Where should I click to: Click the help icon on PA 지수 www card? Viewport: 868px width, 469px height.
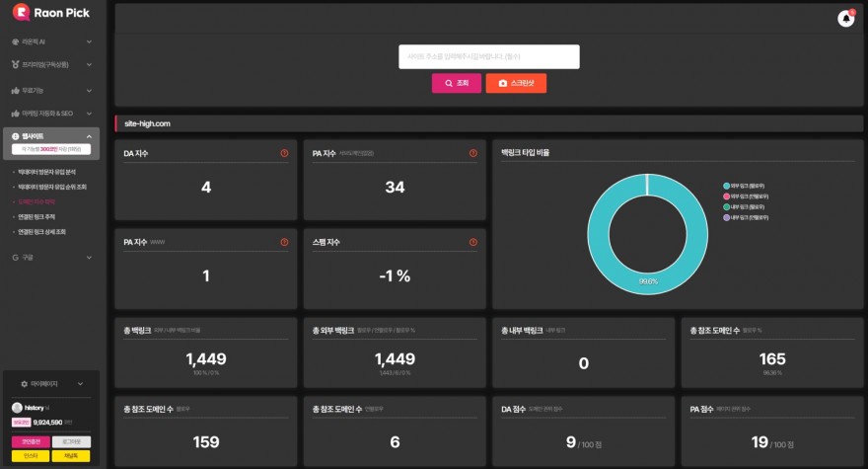(x=284, y=242)
